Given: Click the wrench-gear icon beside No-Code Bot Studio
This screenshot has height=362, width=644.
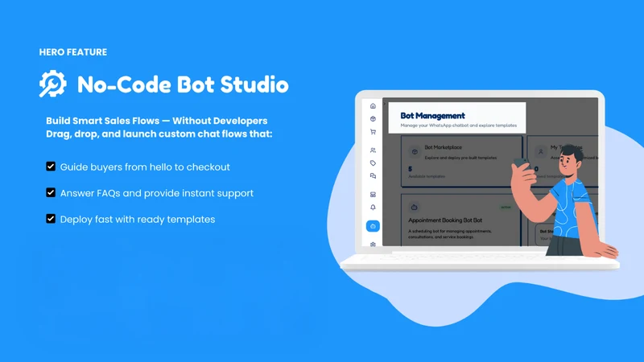Looking at the screenshot, I should 52,84.
